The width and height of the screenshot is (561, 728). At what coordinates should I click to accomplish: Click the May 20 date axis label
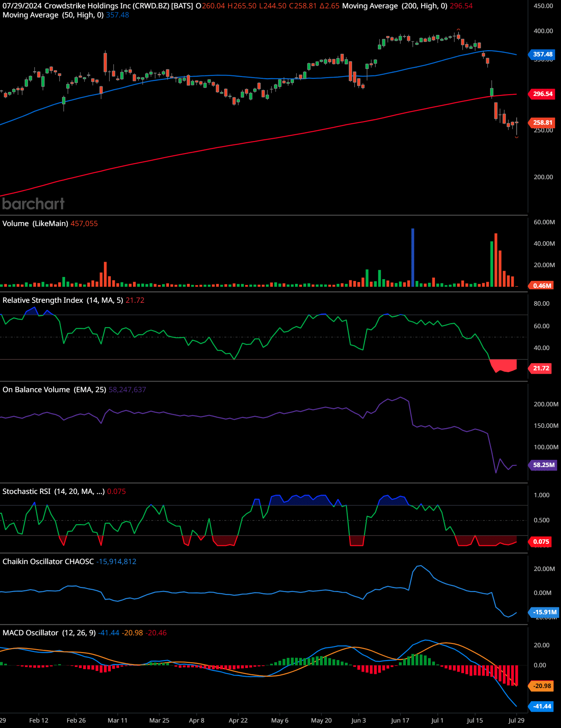321,720
